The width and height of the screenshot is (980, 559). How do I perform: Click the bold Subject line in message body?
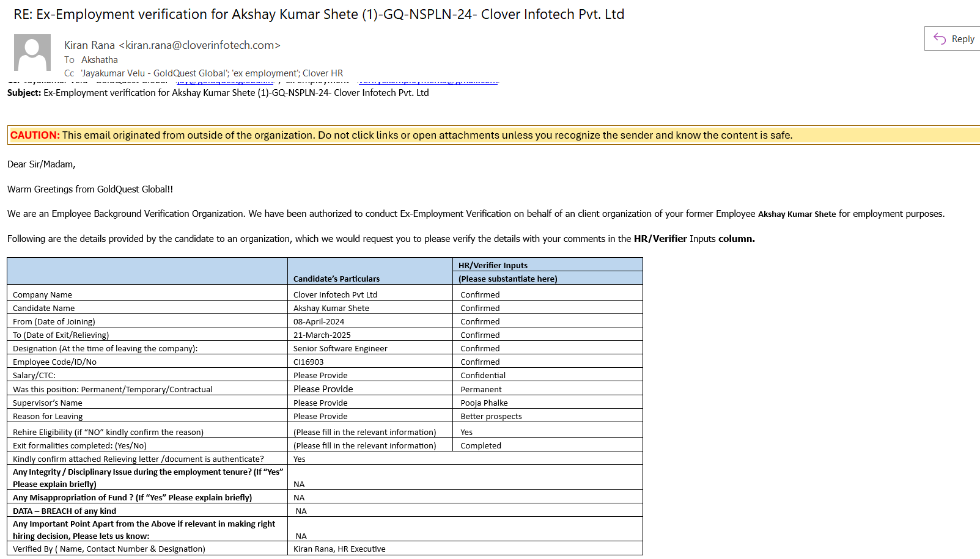pyautogui.click(x=218, y=93)
